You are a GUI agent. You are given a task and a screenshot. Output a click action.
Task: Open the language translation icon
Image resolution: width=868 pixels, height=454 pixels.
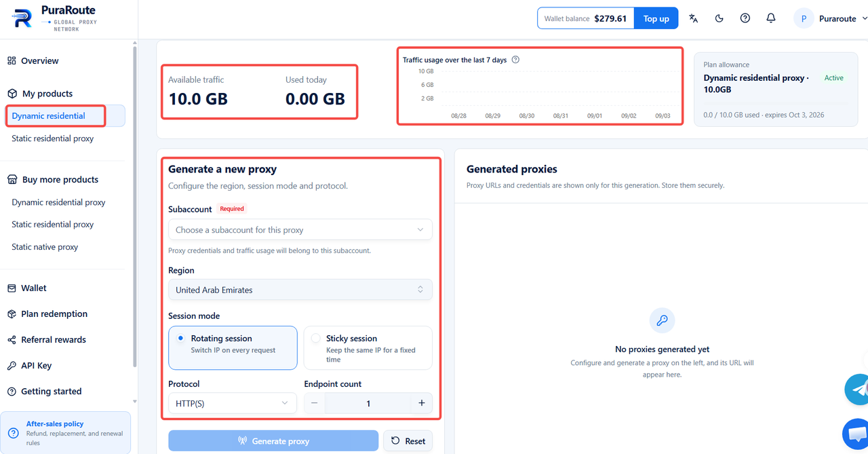(x=693, y=18)
